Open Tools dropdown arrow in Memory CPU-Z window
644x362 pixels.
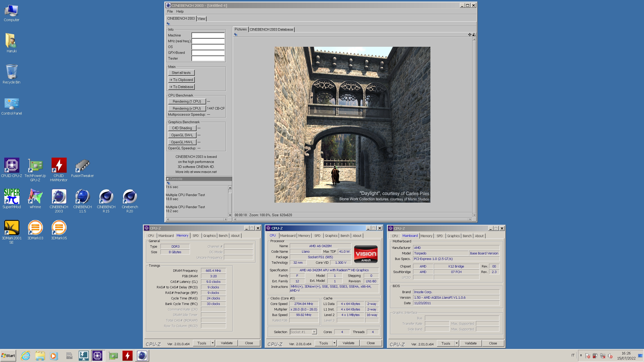[213, 343]
